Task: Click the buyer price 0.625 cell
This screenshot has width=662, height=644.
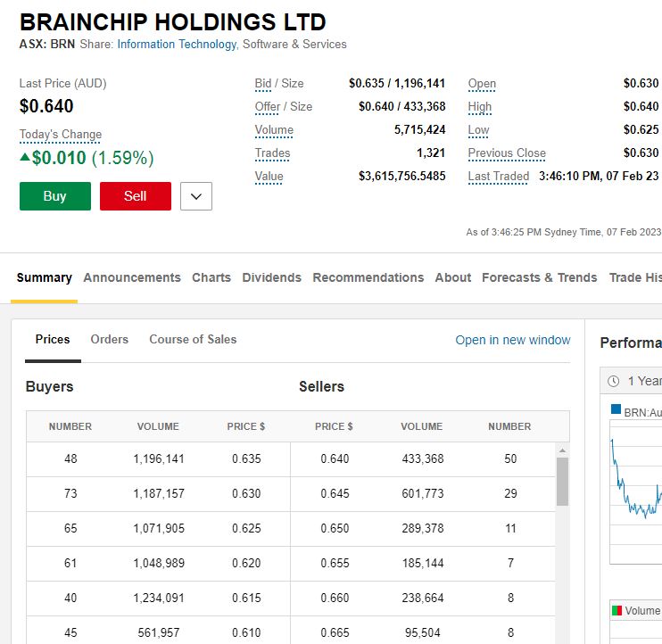Action: (246, 528)
